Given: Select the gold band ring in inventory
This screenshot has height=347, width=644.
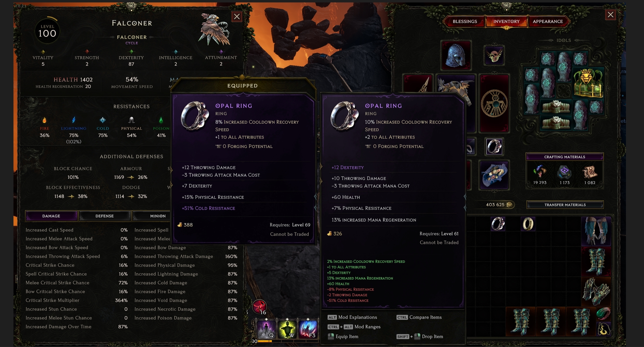Looking at the screenshot, I should 528,224.
